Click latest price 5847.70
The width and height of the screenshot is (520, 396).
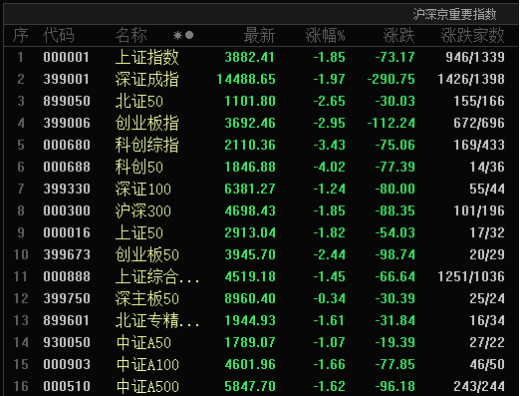click(x=250, y=386)
